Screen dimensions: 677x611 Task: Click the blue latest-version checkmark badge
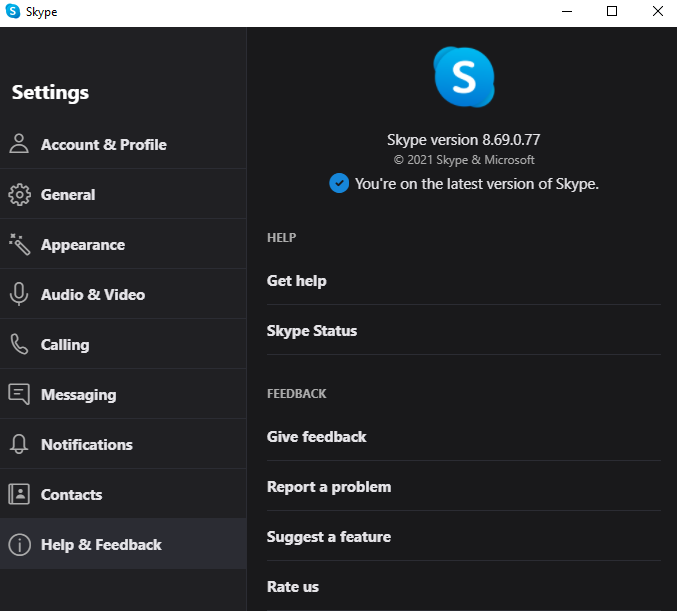coord(339,183)
